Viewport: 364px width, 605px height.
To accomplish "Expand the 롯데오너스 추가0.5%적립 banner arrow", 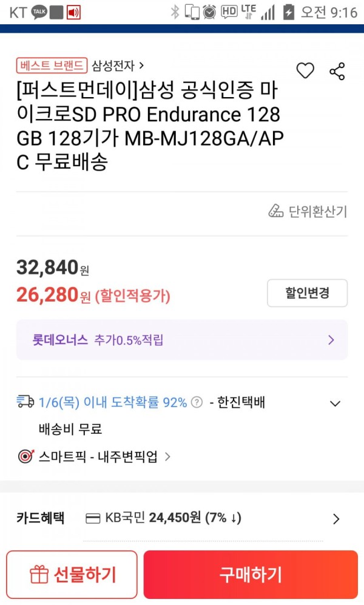I will pyautogui.click(x=331, y=340).
